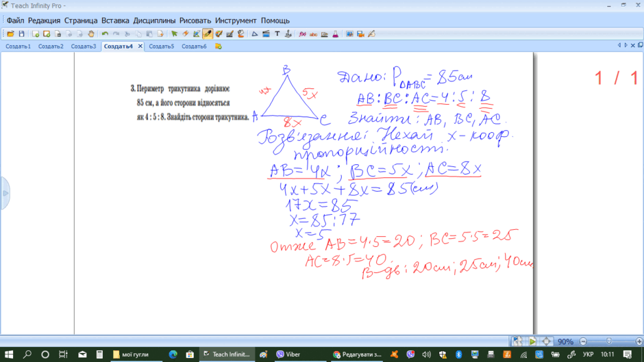Expand the left side panel arrow
644x362 pixels.
coord(5,193)
